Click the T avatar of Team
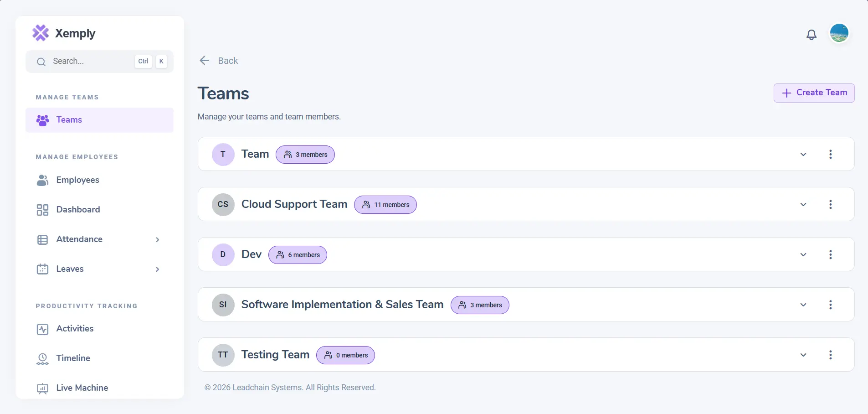 [223, 154]
